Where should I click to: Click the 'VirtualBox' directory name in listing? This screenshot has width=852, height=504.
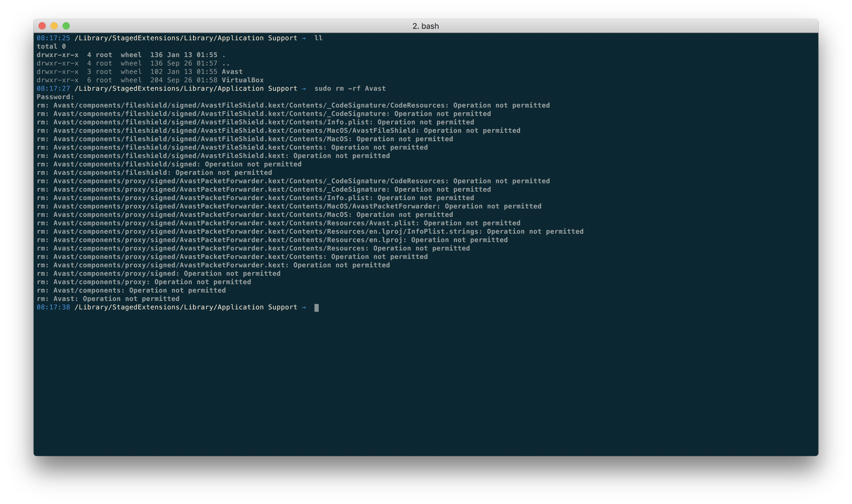pos(243,80)
